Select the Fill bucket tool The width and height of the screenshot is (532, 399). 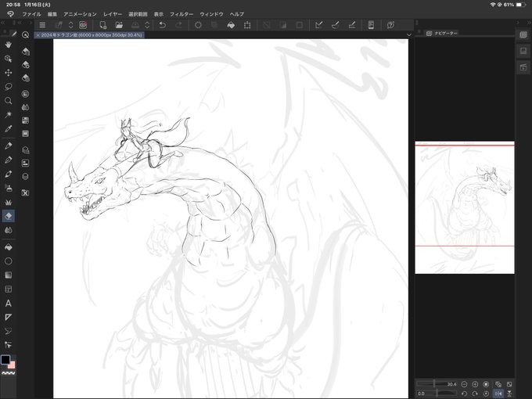tap(9, 247)
